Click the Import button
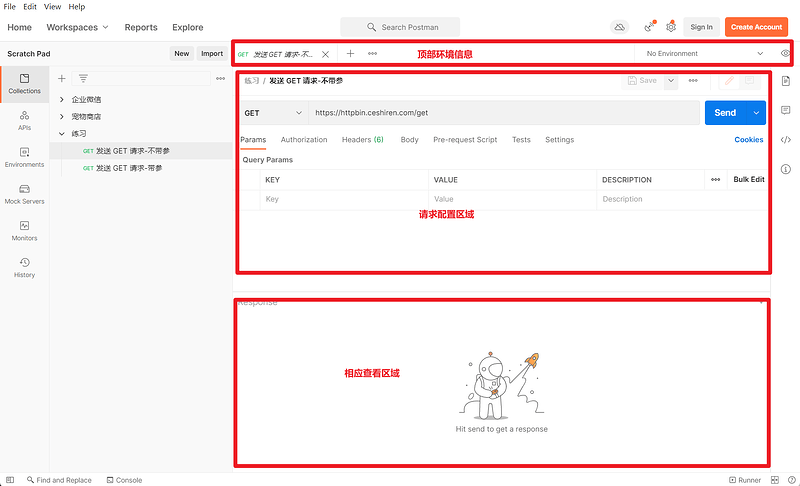The height and width of the screenshot is (486, 800). click(x=212, y=54)
